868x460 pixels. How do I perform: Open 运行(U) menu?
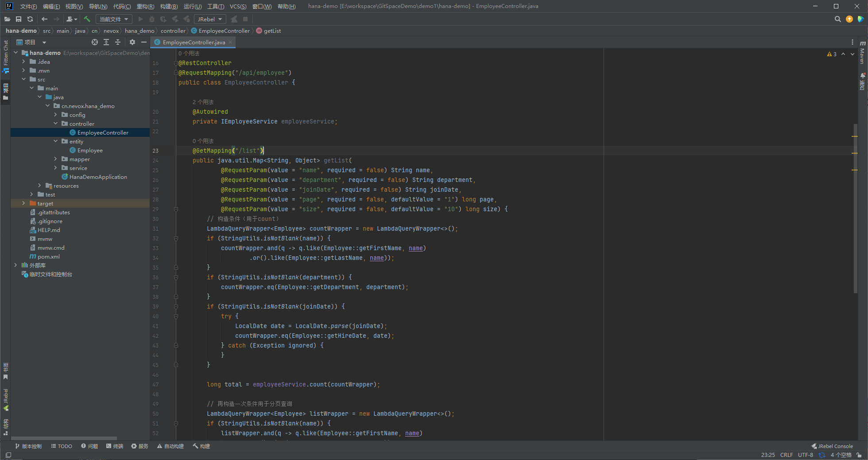(x=193, y=6)
